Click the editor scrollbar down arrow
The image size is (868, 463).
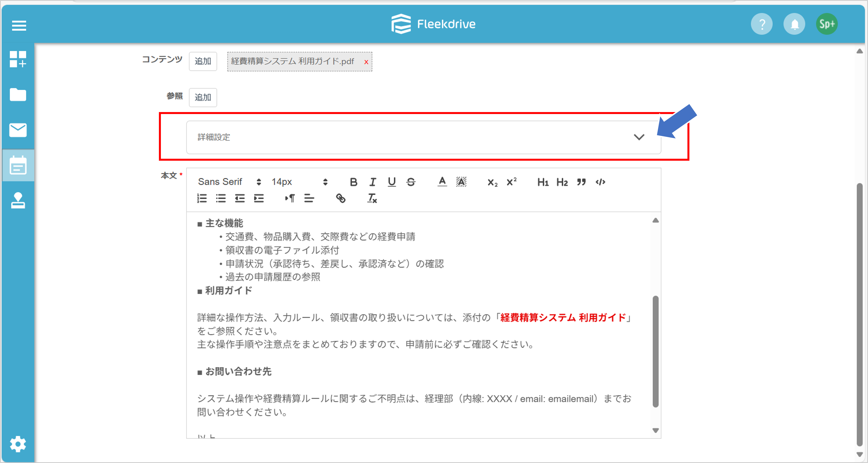coord(655,431)
